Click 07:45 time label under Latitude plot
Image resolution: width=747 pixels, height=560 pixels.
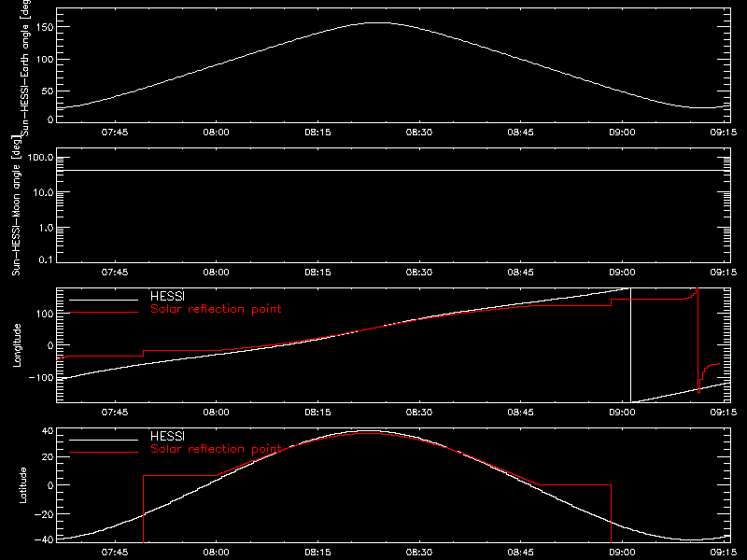pos(115,553)
